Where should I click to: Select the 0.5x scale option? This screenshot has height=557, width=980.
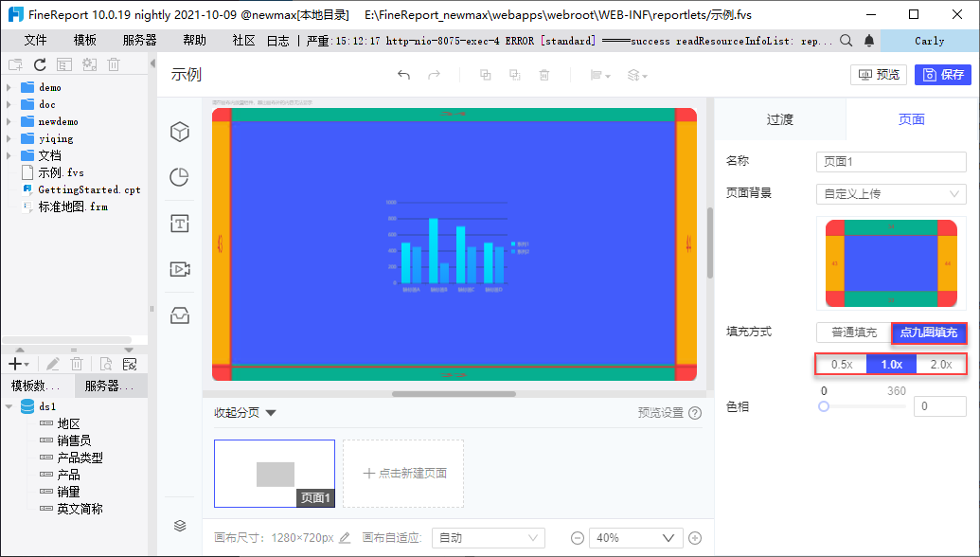point(841,365)
